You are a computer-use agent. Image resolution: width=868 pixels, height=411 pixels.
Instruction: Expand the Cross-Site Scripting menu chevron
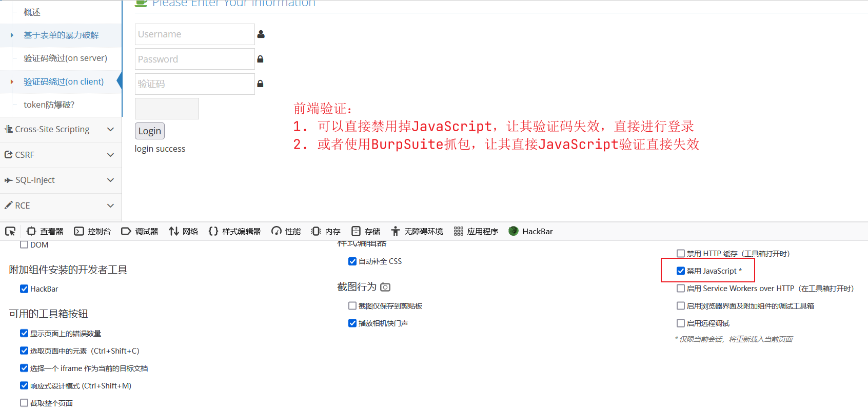click(110, 129)
